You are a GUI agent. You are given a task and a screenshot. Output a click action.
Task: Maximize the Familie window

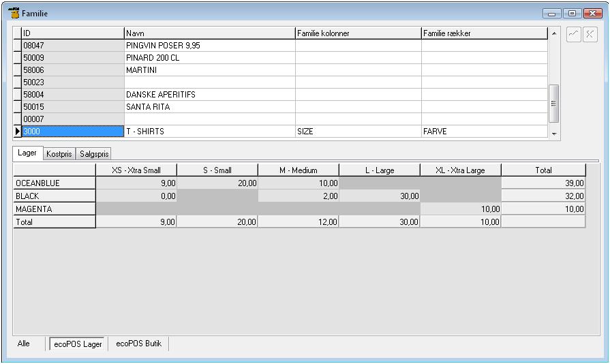pos(573,13)
